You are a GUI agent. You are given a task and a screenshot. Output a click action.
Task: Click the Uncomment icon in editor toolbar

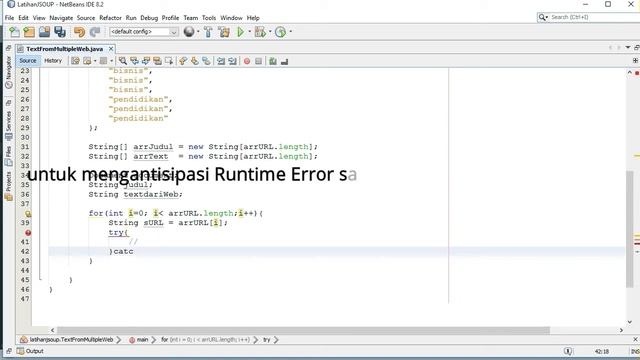pos(284,61)
